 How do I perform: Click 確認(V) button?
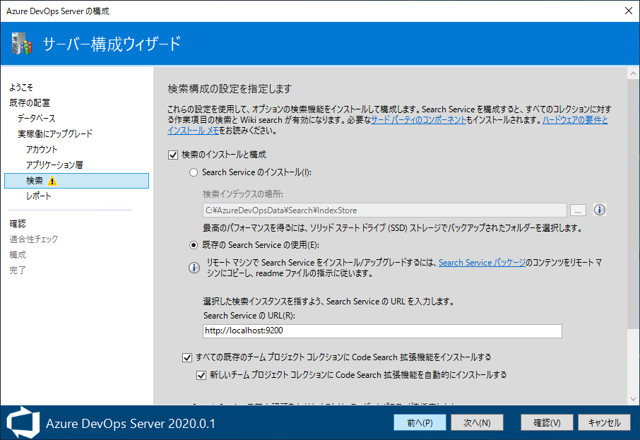(x=547, y=422)
